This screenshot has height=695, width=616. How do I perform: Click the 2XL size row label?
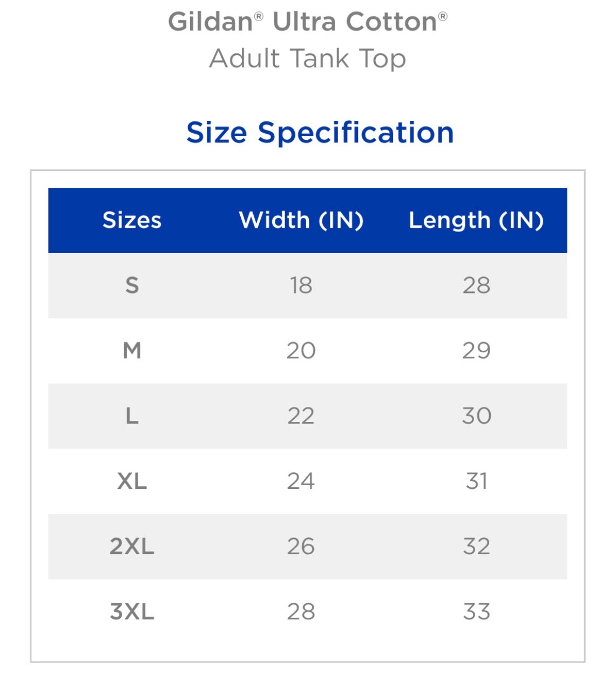point(132,547)
